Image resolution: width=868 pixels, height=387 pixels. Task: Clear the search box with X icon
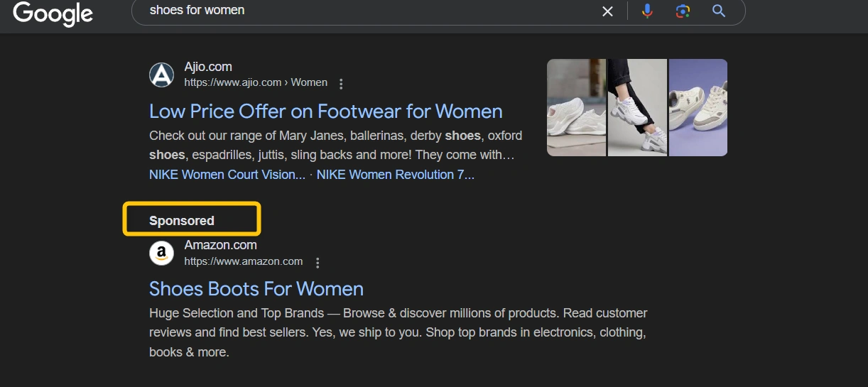click(x=607, y=11)
